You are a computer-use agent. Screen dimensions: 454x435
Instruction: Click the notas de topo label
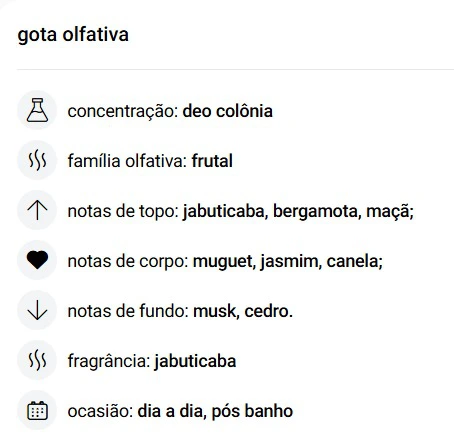tap(123, 211)
